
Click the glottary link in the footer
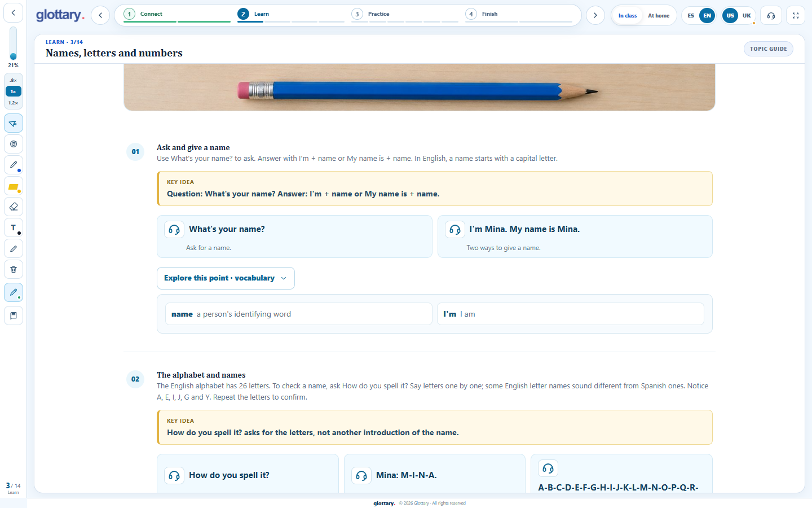384,503
